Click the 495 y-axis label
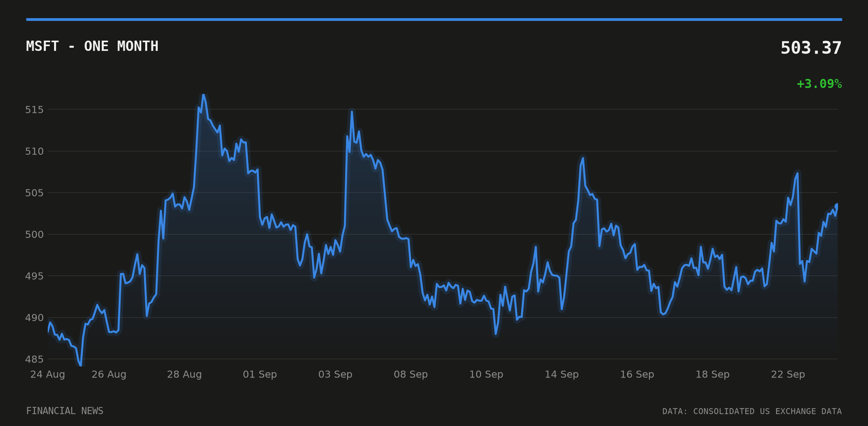This screenshot has width=868, height=426. (34, 276)
